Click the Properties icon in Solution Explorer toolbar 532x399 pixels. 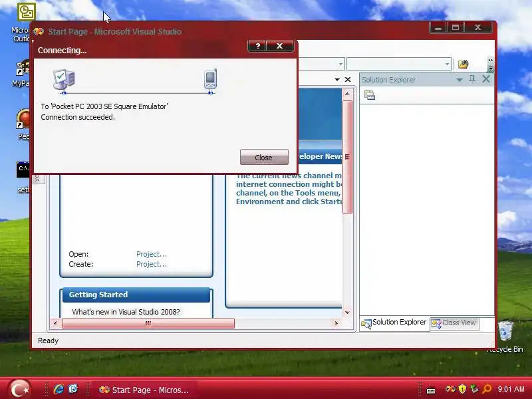click(370, 95)
